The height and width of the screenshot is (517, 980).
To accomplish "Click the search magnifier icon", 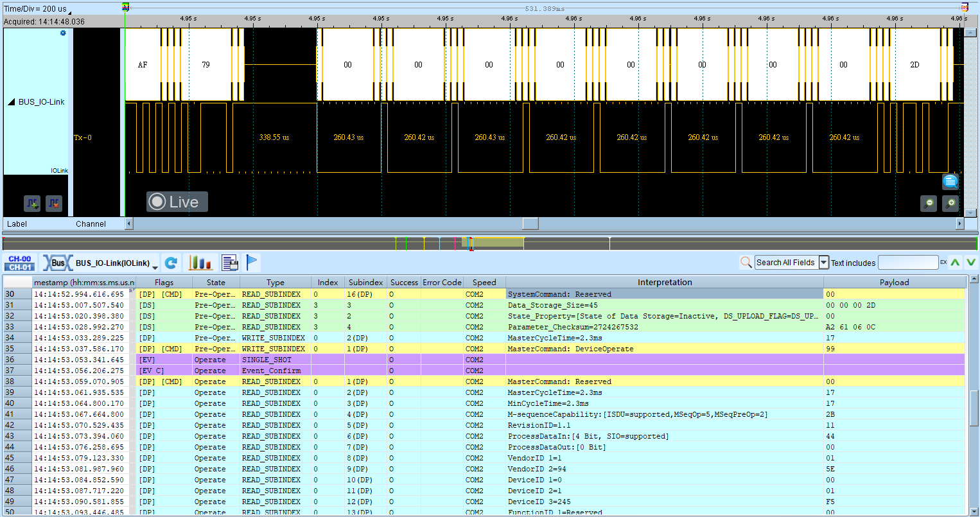I will pos(746,262).
